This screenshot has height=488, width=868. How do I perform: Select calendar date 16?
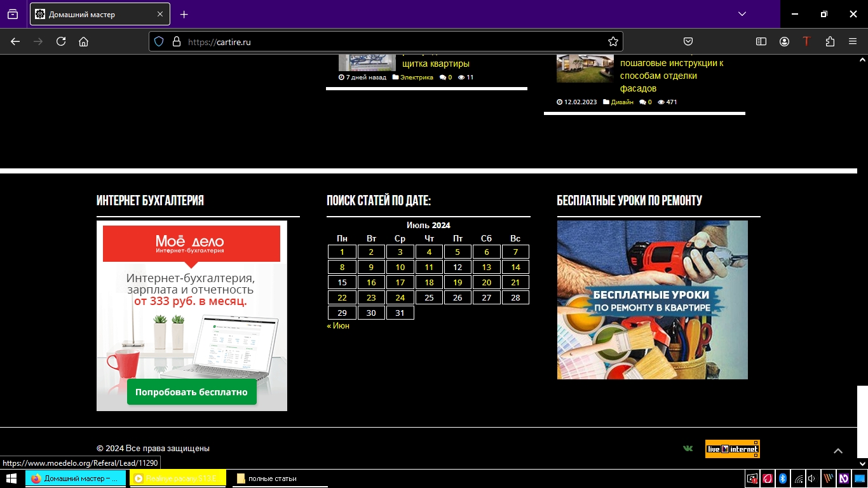(x=371, y=283)
